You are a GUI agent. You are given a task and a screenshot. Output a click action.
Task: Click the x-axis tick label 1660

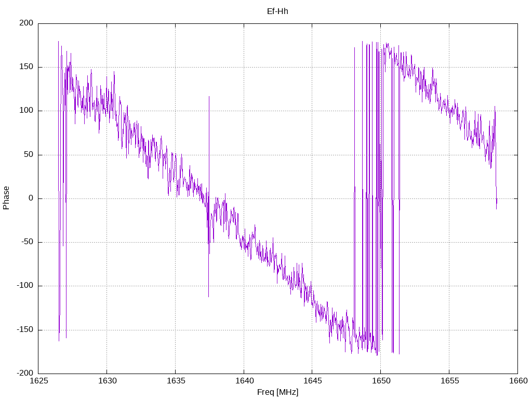pos(518,381)
